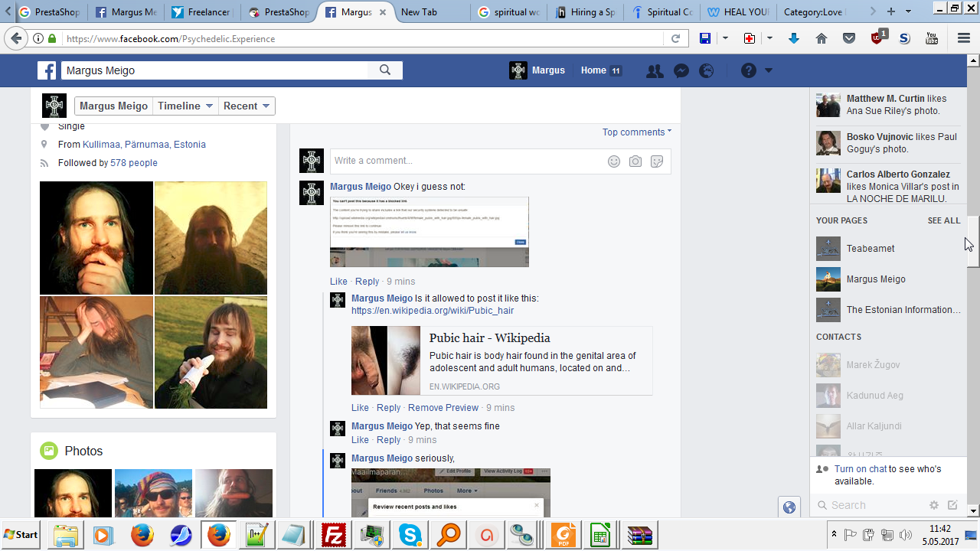Switch to the Category:Love tab
980x551 pixels.
tap(815, 12)
